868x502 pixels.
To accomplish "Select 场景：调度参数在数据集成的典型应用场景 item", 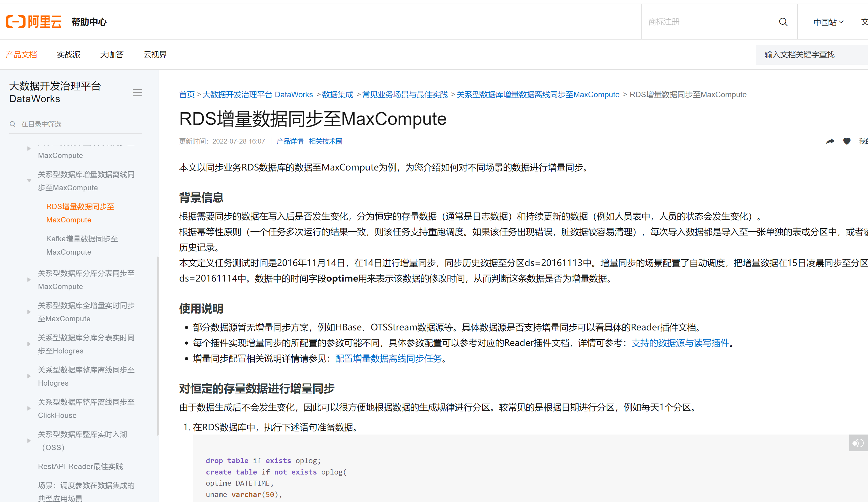I will (86, 492).
